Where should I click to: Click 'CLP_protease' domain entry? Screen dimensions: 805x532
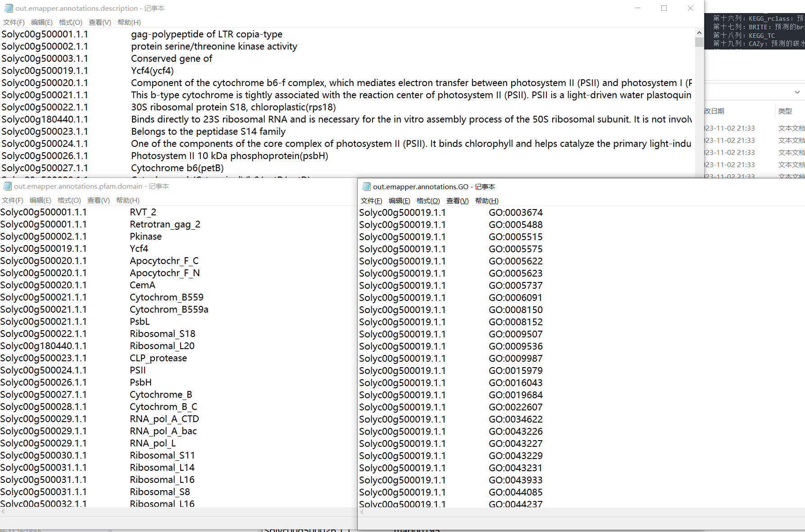[x=158, y=358]
